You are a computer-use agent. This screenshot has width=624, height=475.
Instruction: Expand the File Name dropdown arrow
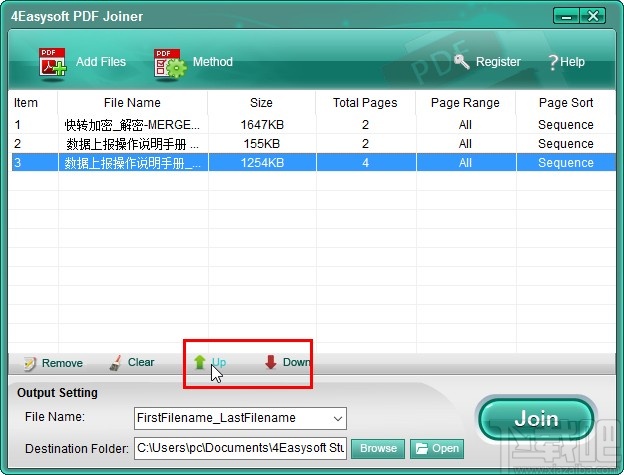pos(338,419)
